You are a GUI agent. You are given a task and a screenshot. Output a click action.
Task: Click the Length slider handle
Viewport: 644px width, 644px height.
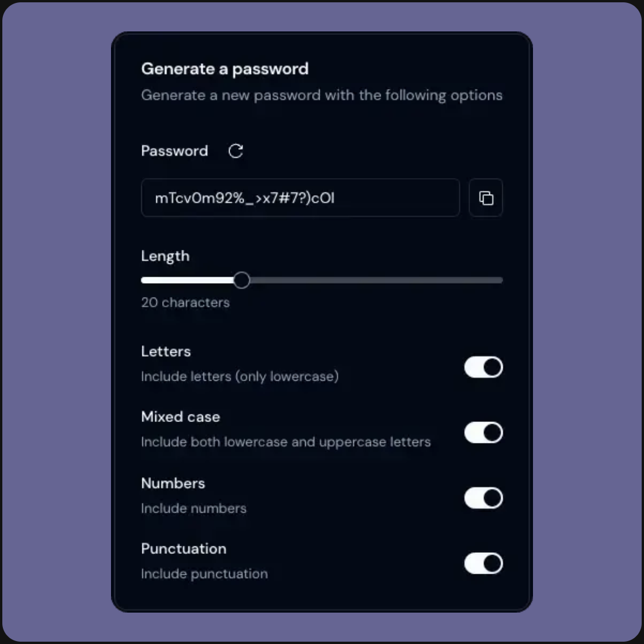242,280
